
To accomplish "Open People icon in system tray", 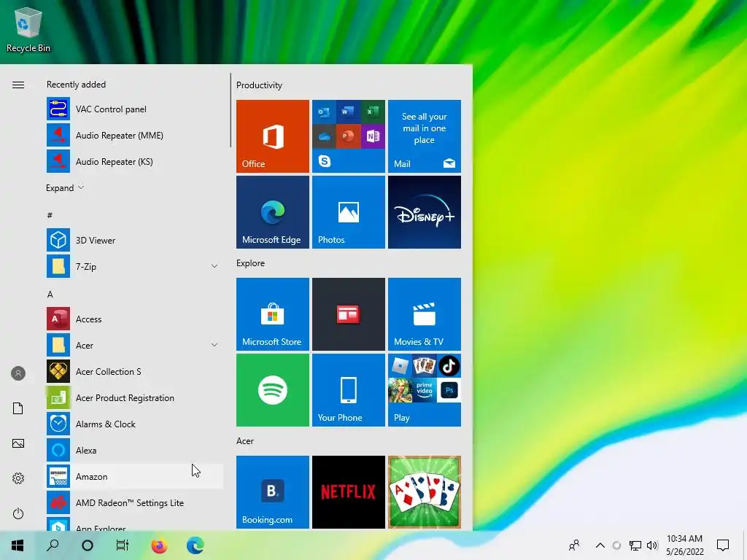I will [x=575, y=545].
